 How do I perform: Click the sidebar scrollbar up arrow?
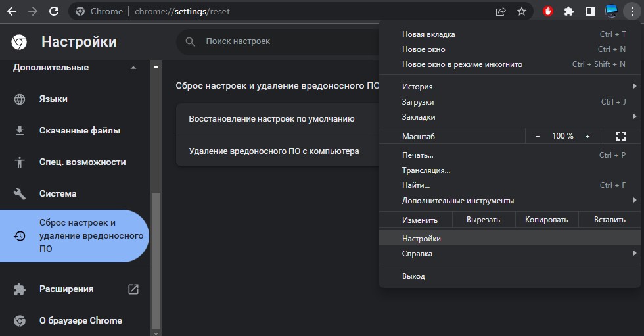[x=156, y=66]
